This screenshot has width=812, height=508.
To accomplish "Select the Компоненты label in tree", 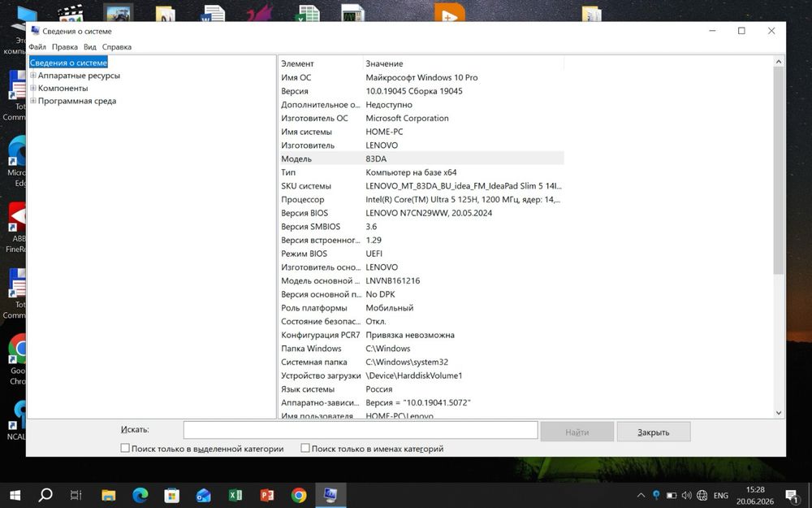I will 63,88.
